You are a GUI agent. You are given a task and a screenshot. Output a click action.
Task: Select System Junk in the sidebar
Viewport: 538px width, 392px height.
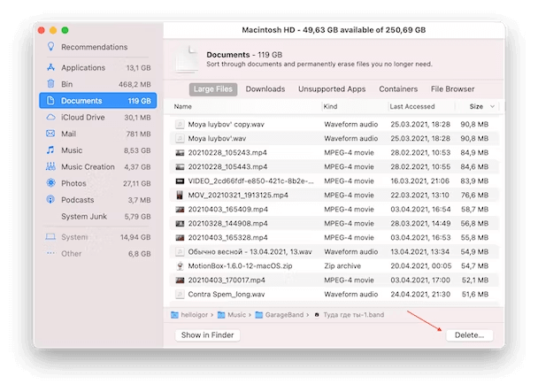(98, 216)
